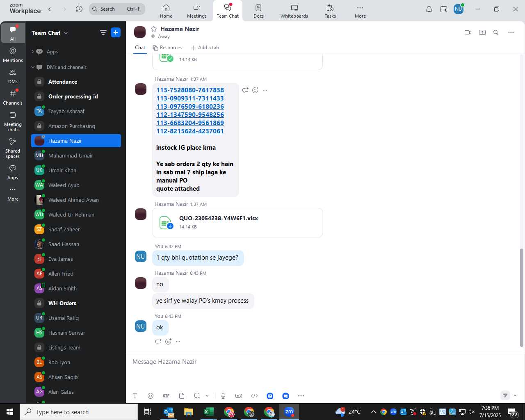This screenshot has width=525, height=420.
Task: Show More sidebar options
Action: (x=13, y=194)
